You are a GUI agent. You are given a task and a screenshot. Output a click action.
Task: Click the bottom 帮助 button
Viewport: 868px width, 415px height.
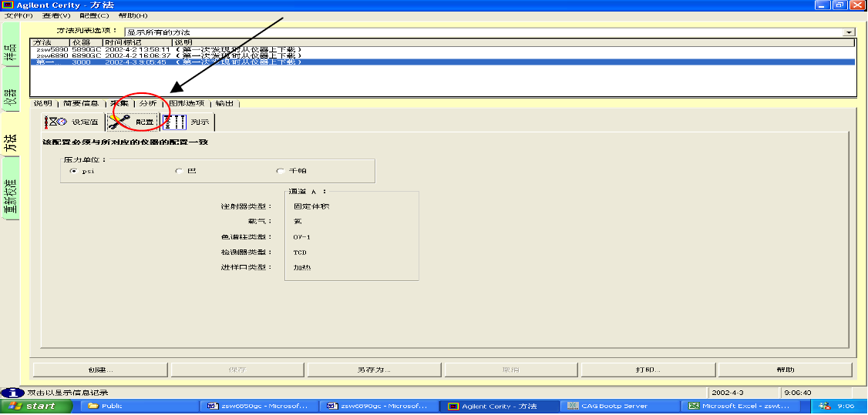tap(785, 370)
